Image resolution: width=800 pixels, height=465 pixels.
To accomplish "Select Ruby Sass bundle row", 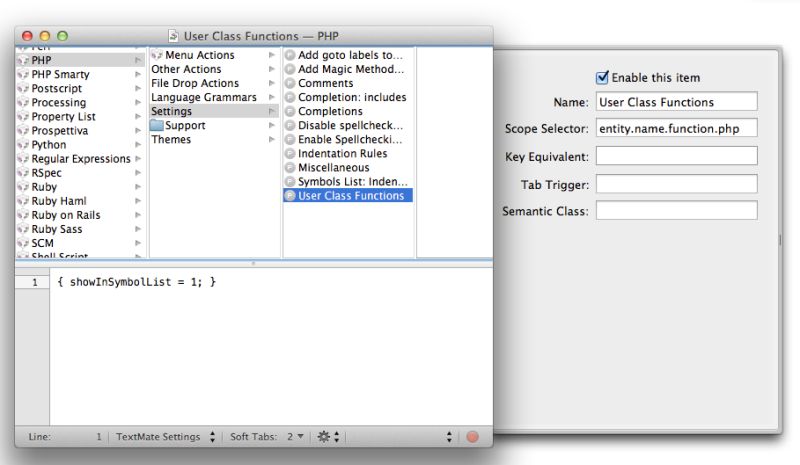I will 80,229.
